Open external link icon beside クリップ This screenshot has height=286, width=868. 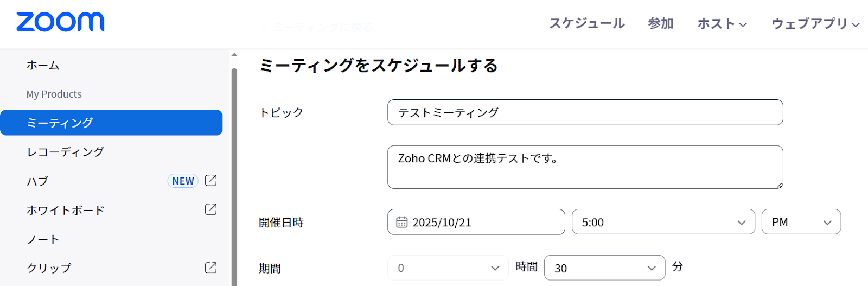(x=211, y=268)
